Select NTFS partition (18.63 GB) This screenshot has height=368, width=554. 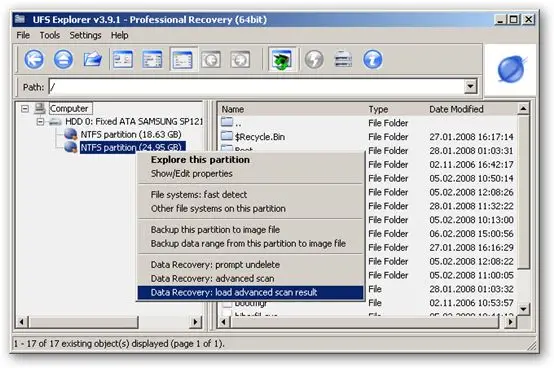[131, 135]
